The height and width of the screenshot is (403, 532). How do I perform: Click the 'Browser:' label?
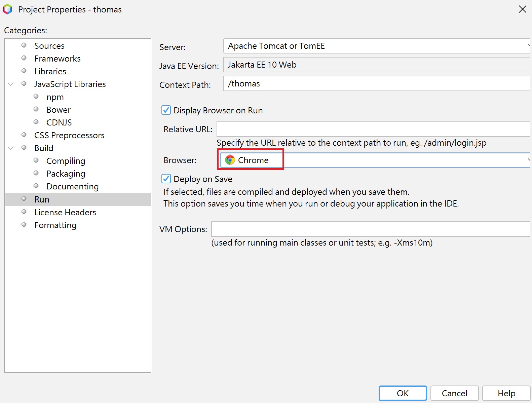click(x=180, y=160)
